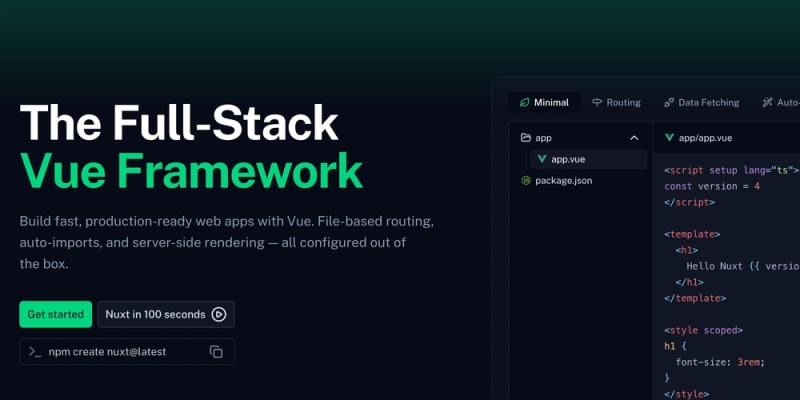Viewport: 800px width, 400px height.
Task: Collapse the app folder using its chevron
Action: coord(634,138)
